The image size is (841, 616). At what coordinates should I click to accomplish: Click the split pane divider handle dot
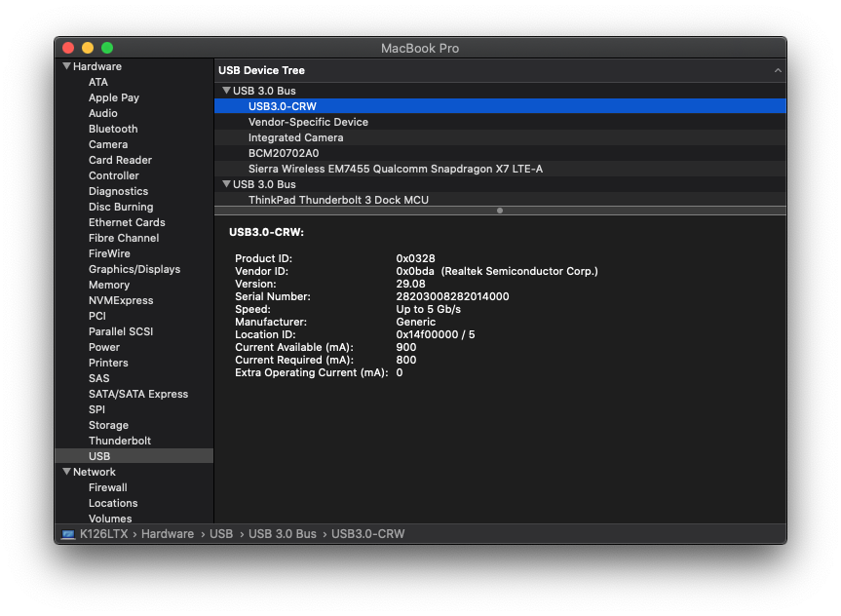pos(500,211)
